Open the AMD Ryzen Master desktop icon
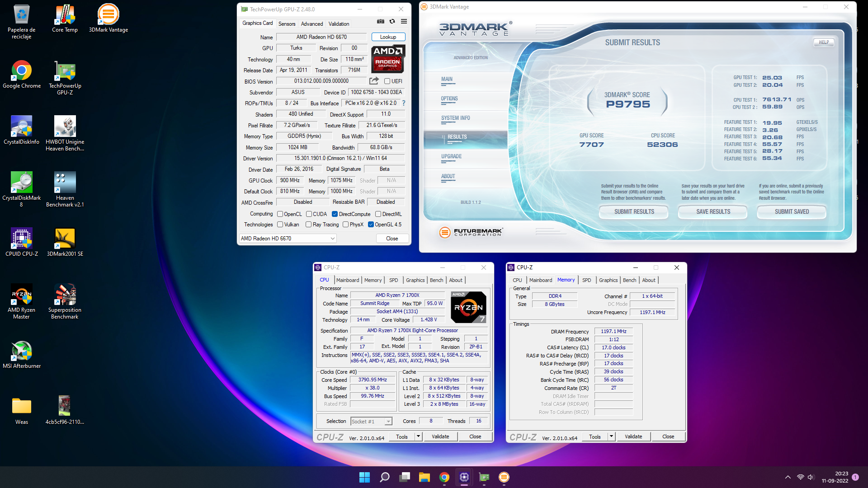868x488 pixels. [x=21, y=302]
